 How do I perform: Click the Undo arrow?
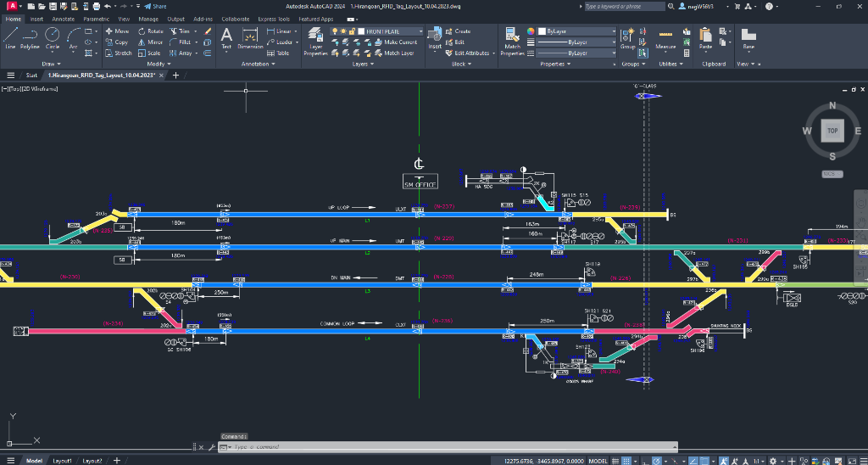pyautogui.click(x=108, y=6)
